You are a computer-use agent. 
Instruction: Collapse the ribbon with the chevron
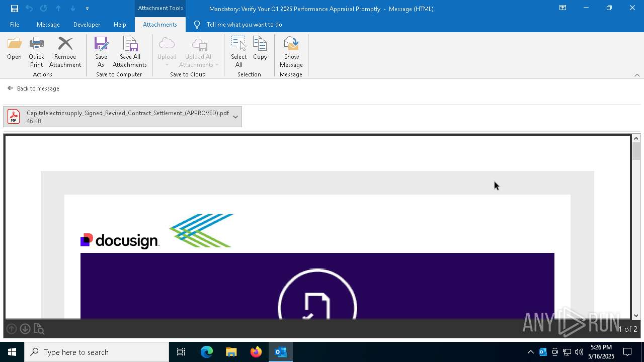[637, 75]
